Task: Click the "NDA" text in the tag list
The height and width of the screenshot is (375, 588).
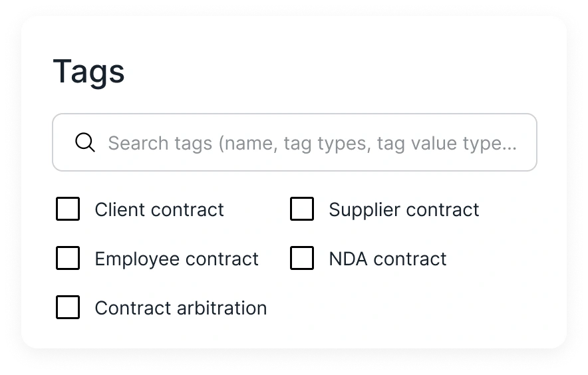Action: coord(348,259)
